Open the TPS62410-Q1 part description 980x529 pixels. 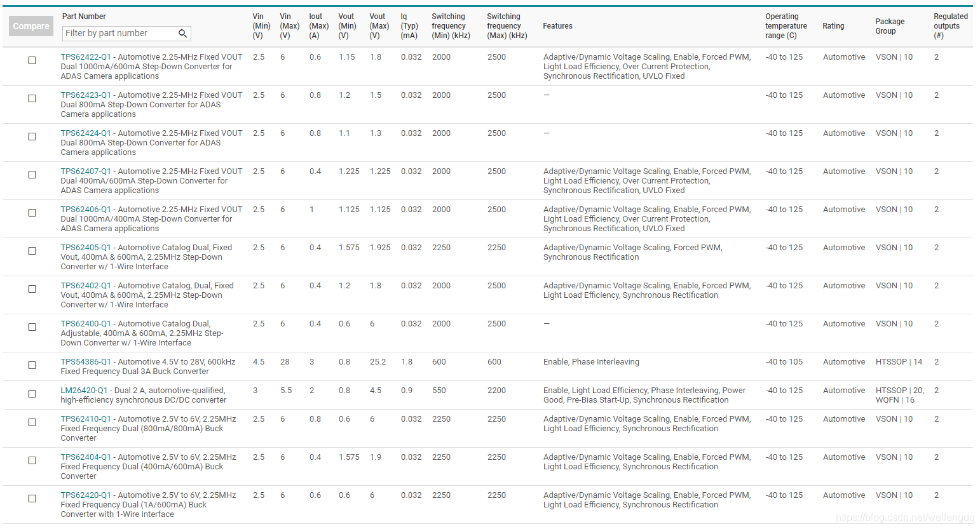point(148,429)
